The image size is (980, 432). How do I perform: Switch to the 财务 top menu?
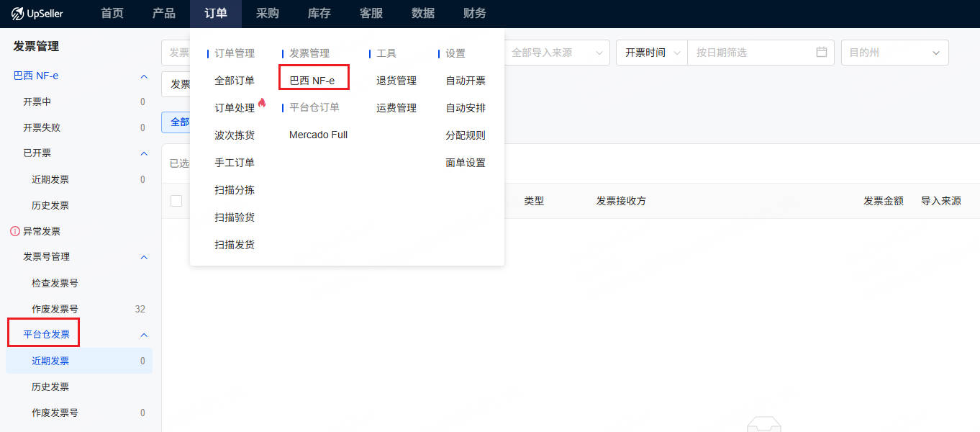[475, 14]
